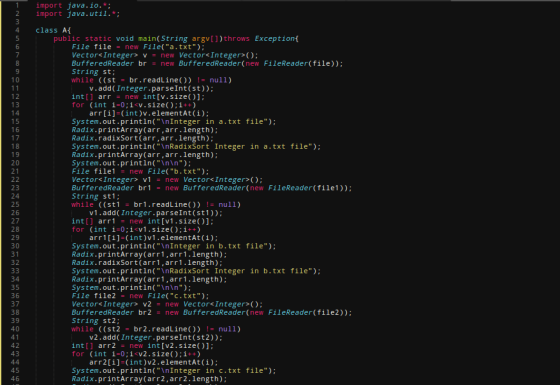The height and width of the screenshot is (385, 560).
Task: Click 'main' method name on line 5
Action: tap(147, 39)
